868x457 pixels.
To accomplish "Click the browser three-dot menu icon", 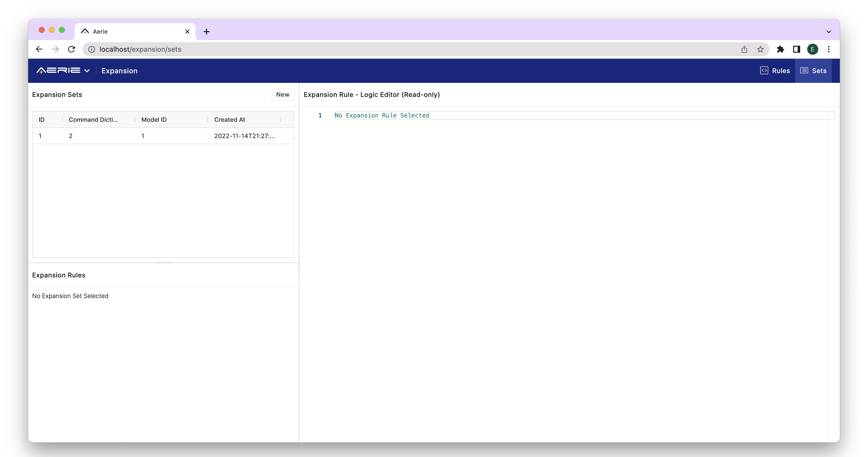I will [829, 49].
